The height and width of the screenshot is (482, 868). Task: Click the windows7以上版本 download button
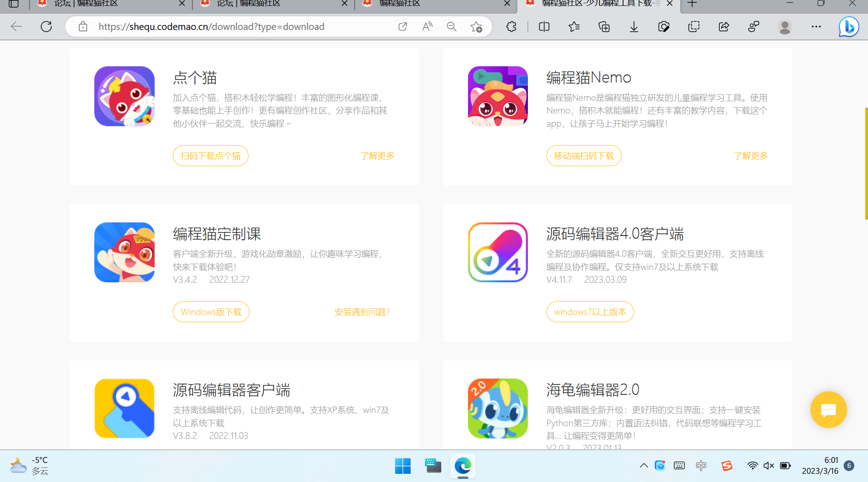[590, 312]
